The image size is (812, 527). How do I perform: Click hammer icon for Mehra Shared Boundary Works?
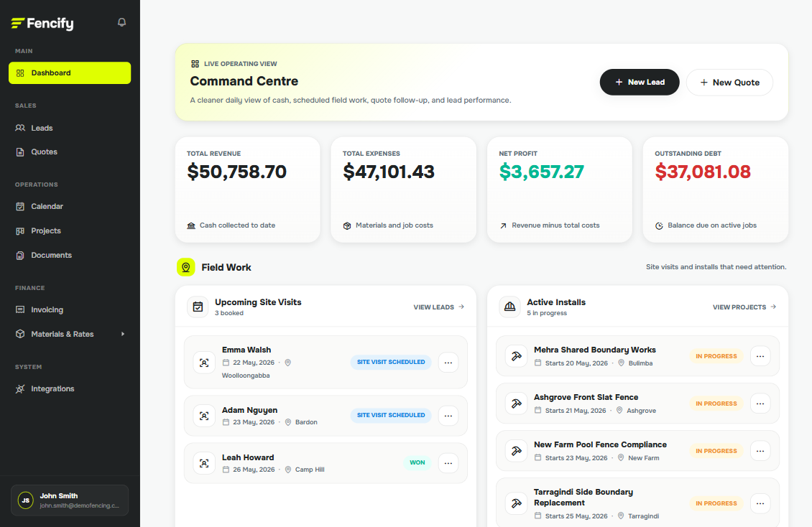[x=517, y=356]
